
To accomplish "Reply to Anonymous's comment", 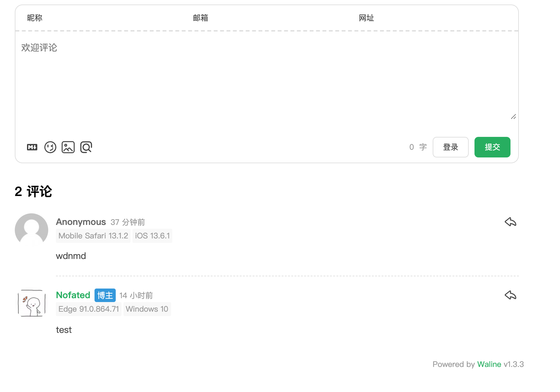I will pyautogui.click(x=511, y=221).
